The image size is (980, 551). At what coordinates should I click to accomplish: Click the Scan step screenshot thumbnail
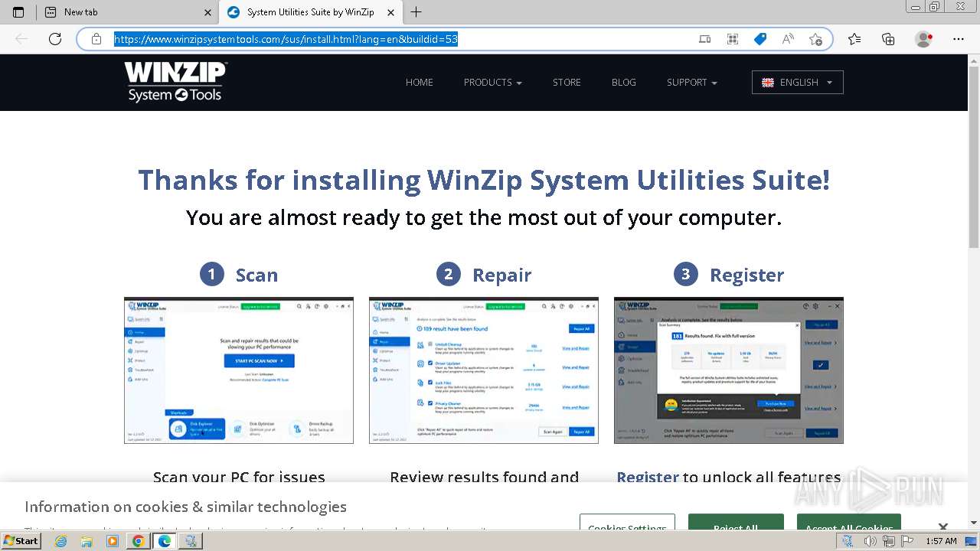[239, 370]
